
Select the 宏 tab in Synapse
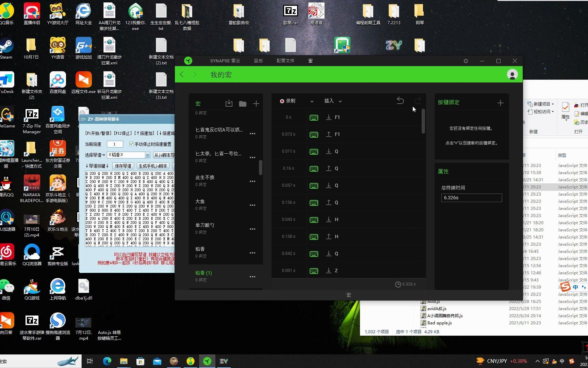tap(310, 61)
